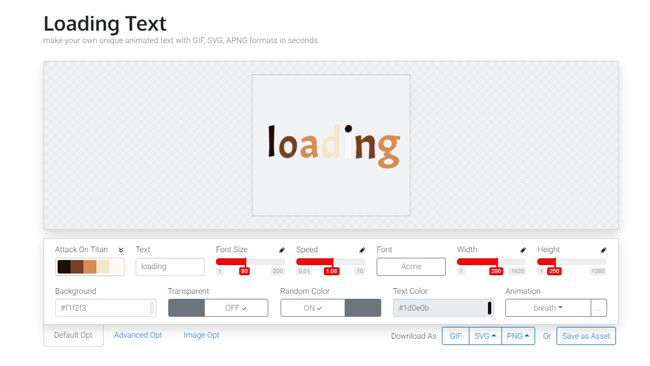Expand the Attack On Titan palette chevron
The height and width of the screenshot is (366, 650).
tap(121, 250)
